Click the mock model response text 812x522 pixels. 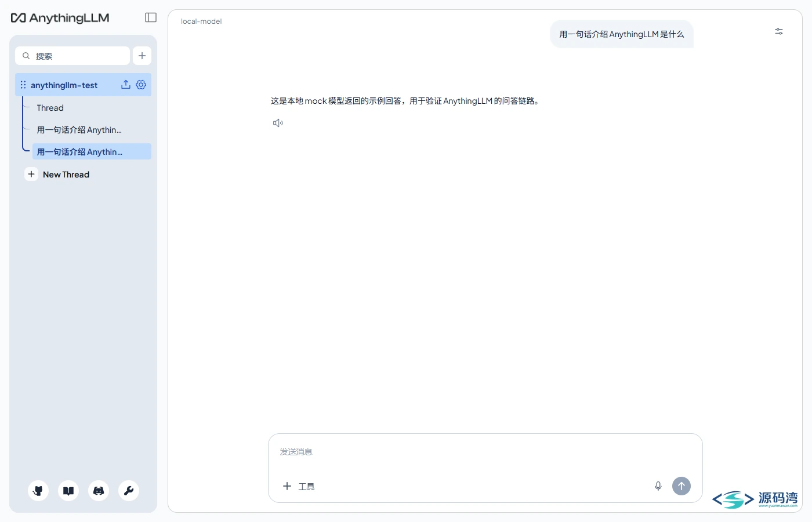(x=407, y=101)
